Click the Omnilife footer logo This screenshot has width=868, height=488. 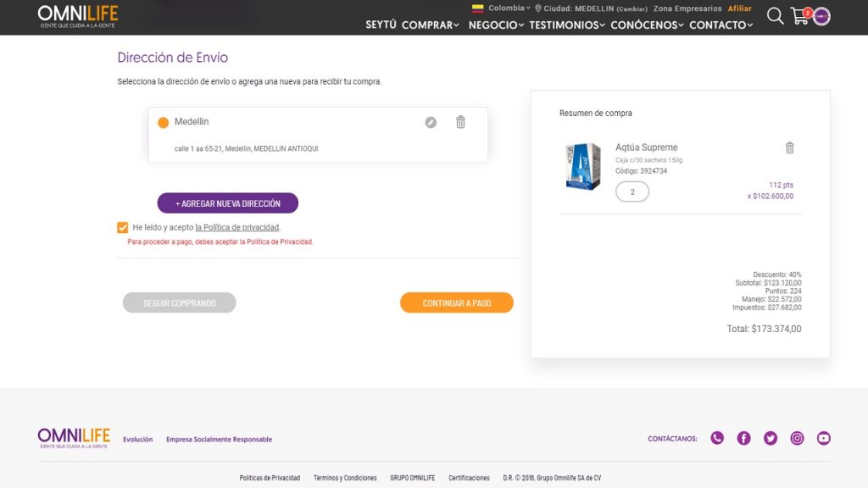75,438
